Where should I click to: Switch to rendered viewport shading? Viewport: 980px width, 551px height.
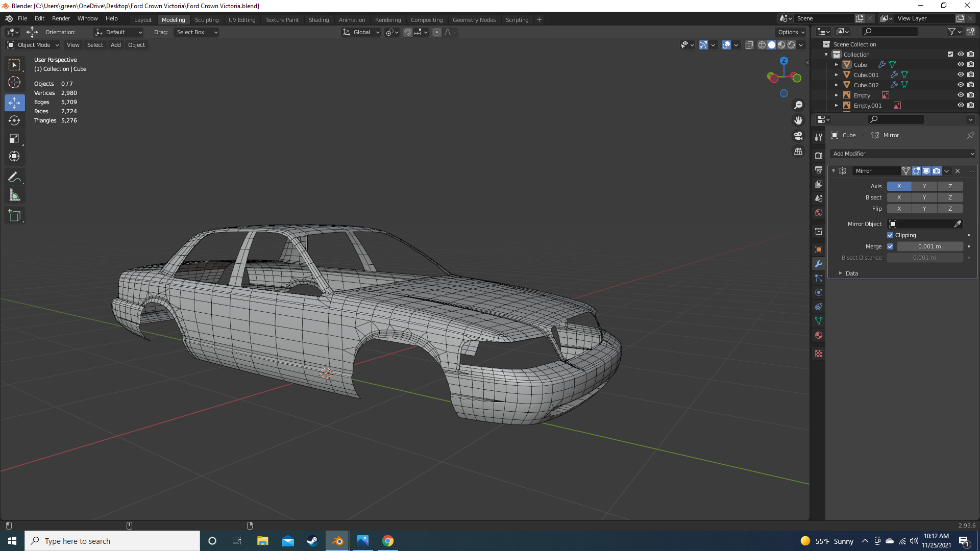coord(791,45)
